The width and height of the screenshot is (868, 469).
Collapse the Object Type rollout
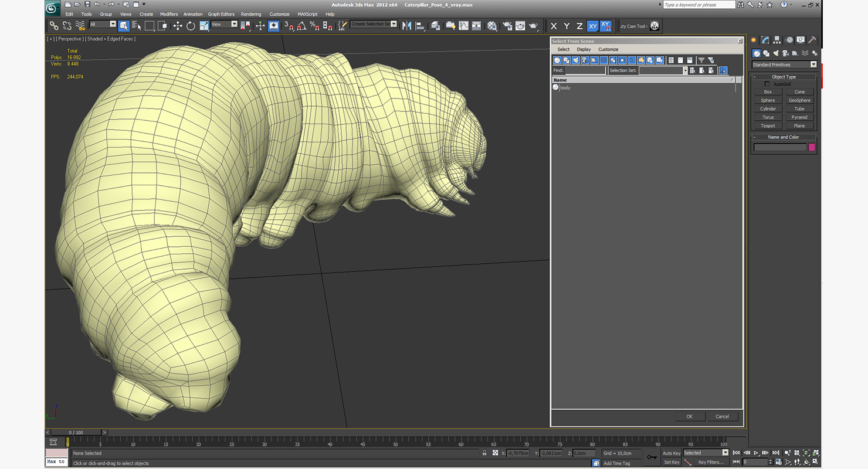tap(784, 77)
